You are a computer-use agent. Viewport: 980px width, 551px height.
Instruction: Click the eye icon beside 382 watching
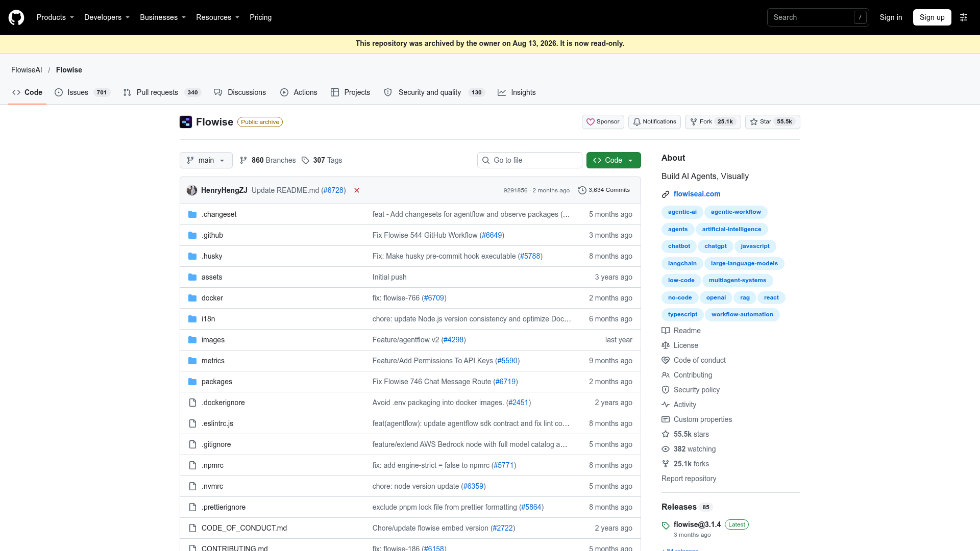click(666, 449)
